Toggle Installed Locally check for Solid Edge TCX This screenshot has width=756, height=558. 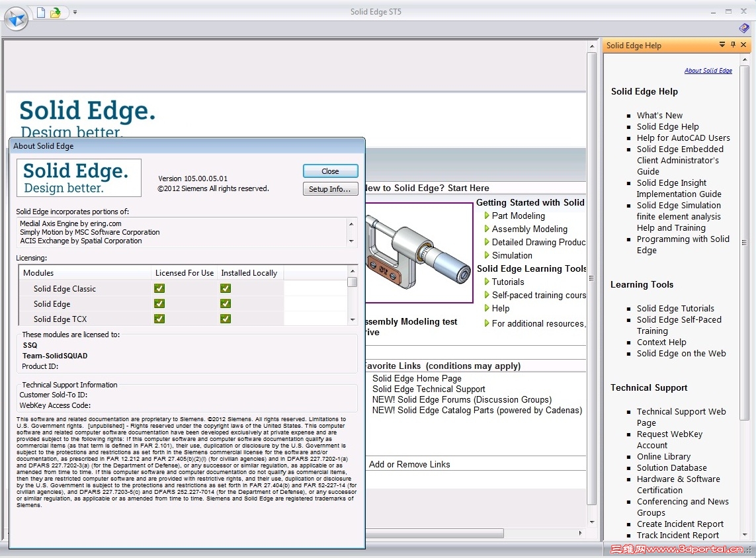(225, 319)
